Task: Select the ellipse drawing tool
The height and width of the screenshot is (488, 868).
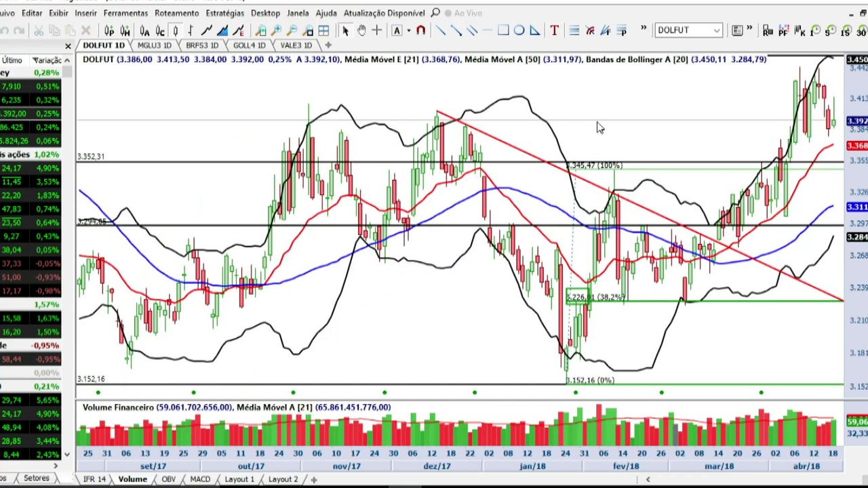Action: (519, 30)
